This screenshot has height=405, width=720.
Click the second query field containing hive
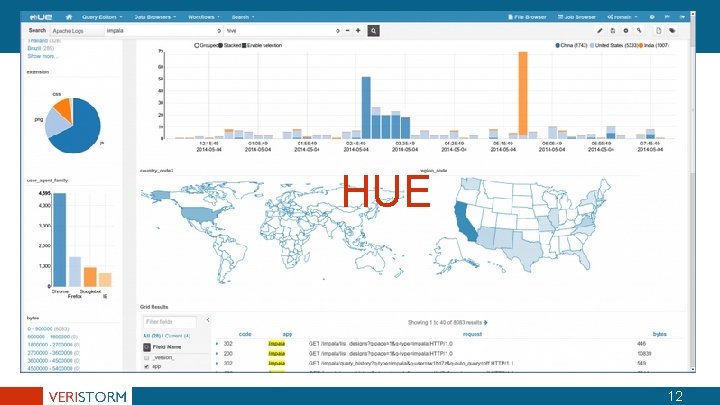pos(282,31)
